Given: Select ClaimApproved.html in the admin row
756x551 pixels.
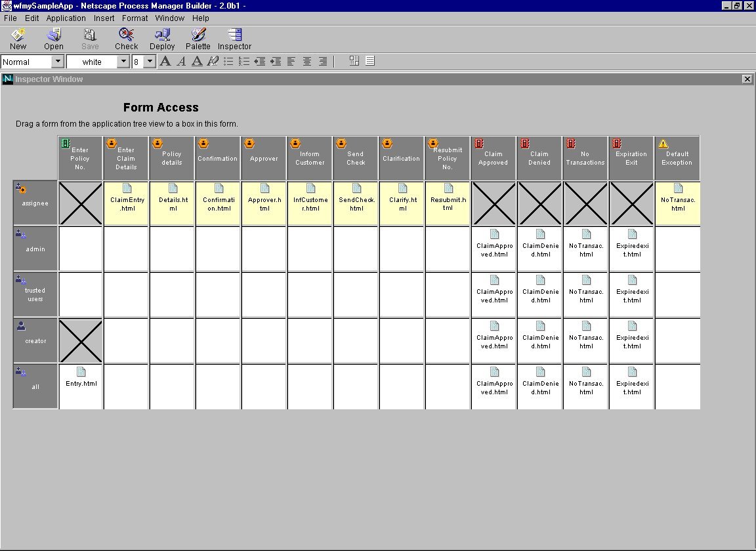Looking at the screenshot, I should click(494, 249).
